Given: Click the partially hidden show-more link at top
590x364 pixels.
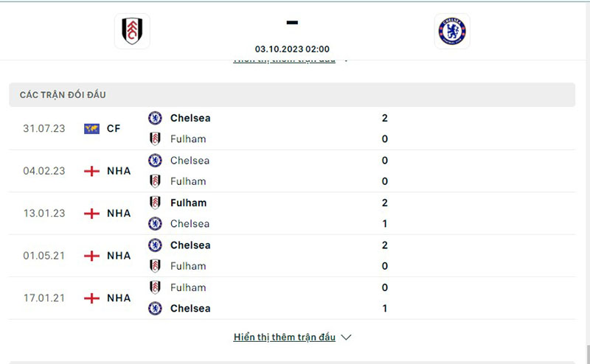Looking at the screenshot, I should pos(284,60).
